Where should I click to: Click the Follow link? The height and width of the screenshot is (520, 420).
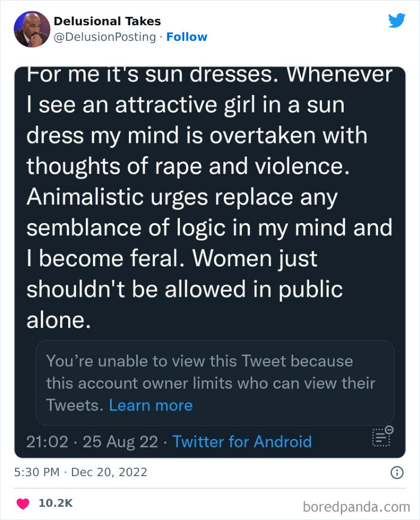187,37
